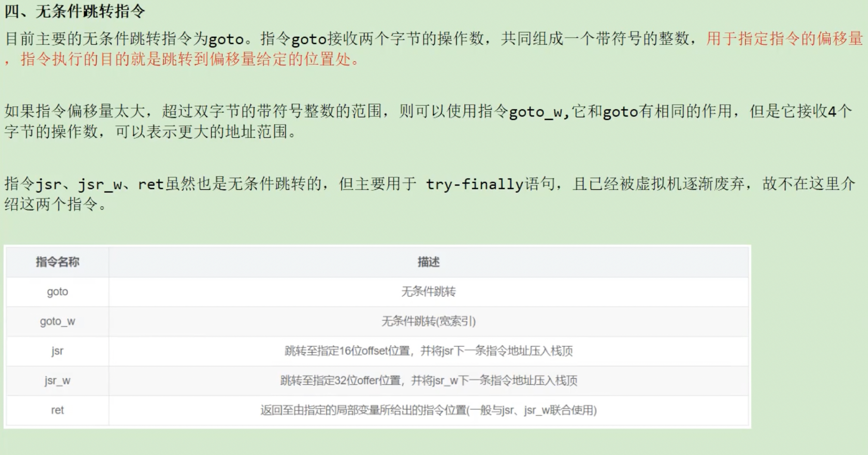Viewport: 868px width, 455px height.
Task: Click the '描述' table header
Action: (x=429, y=262)
